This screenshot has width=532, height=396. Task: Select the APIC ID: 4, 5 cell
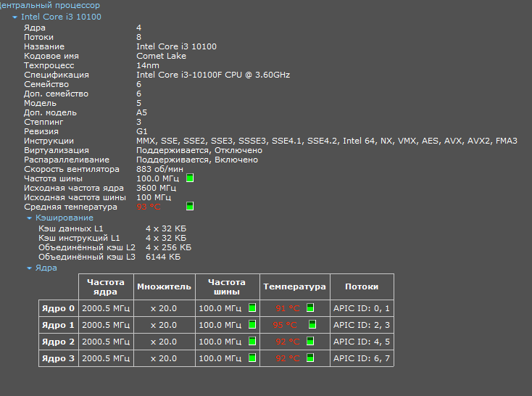[x=362, y=342]
